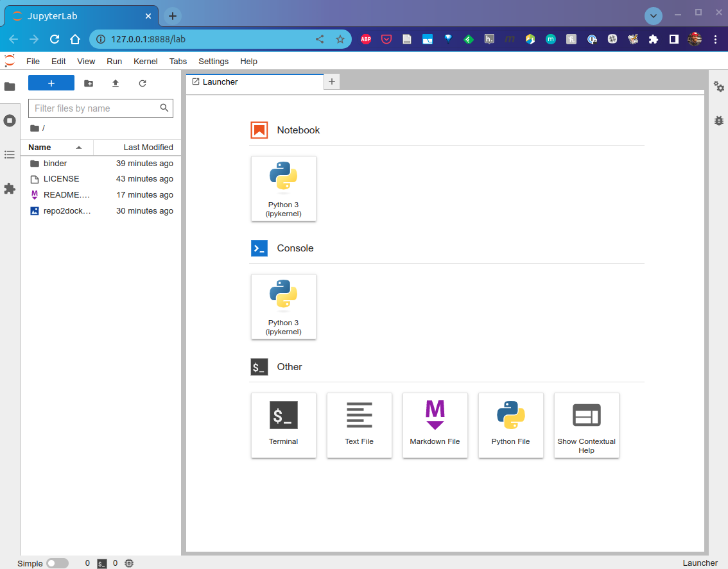Create a new Text File
Image resolution: width=728 pixels, height=569 pixels.
[x=360, y=425]
